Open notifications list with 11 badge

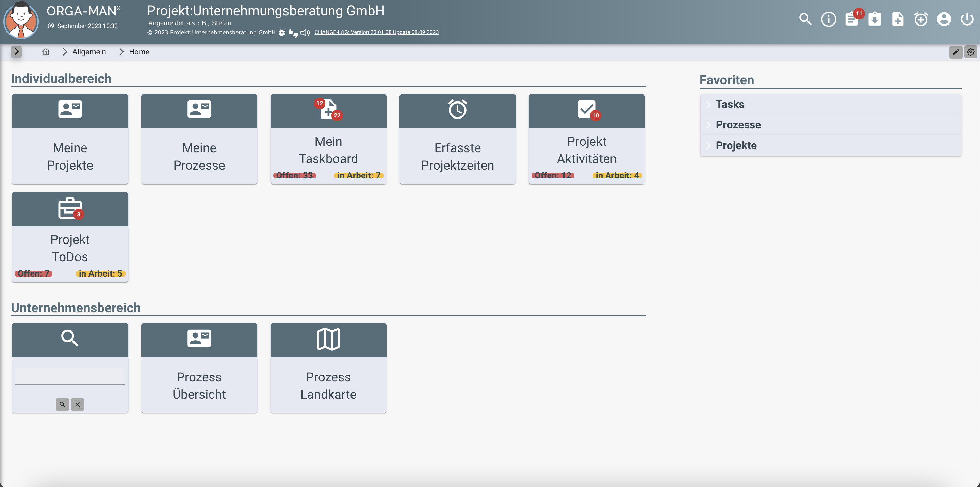coord(852,19)
